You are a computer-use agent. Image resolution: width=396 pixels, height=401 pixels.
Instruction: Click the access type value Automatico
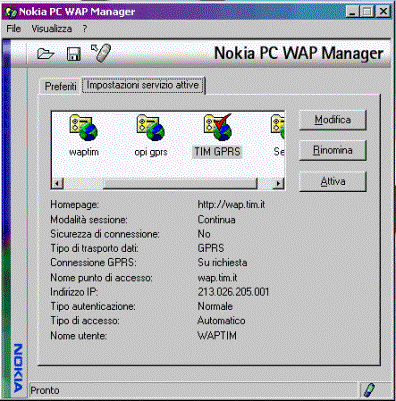[x=221, y=321]
